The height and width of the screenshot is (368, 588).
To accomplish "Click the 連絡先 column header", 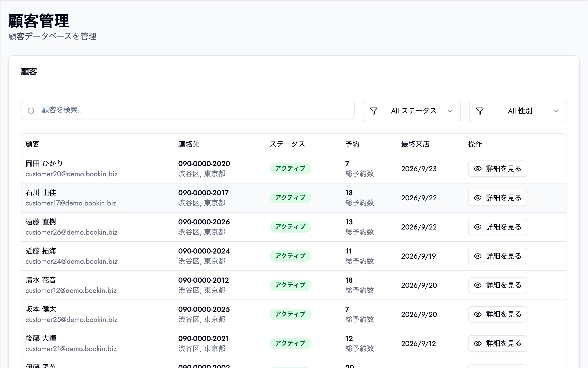I will 189,144.
